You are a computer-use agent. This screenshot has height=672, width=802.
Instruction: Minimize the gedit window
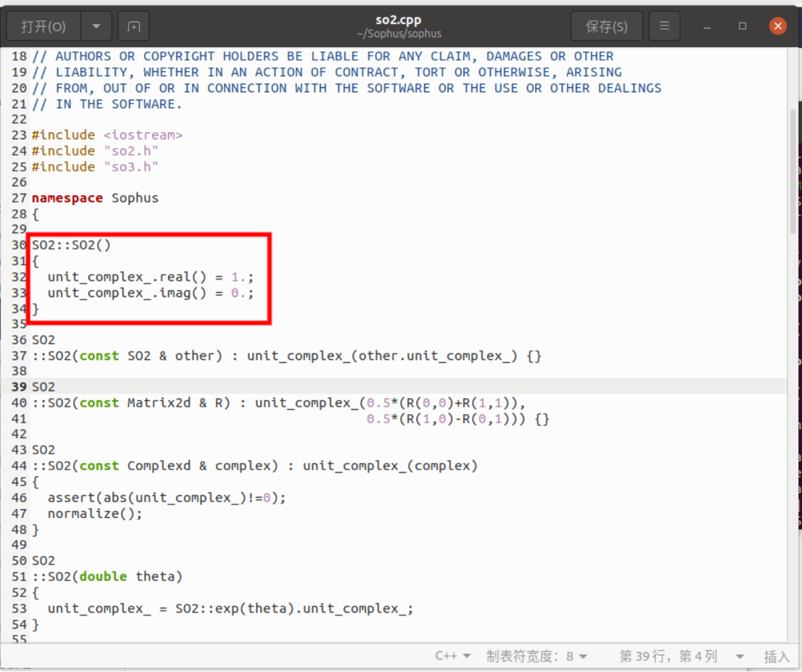tap(707, 27)
